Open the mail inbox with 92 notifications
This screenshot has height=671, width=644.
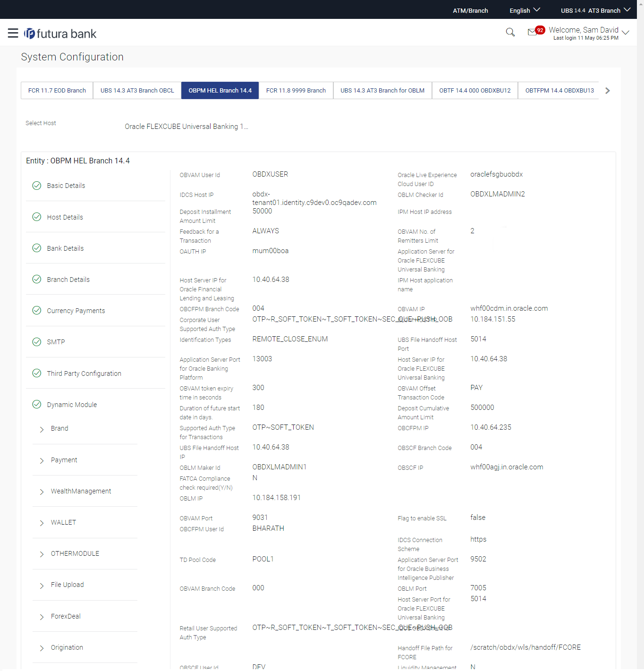pyautogui.click(x=535, y=31)
